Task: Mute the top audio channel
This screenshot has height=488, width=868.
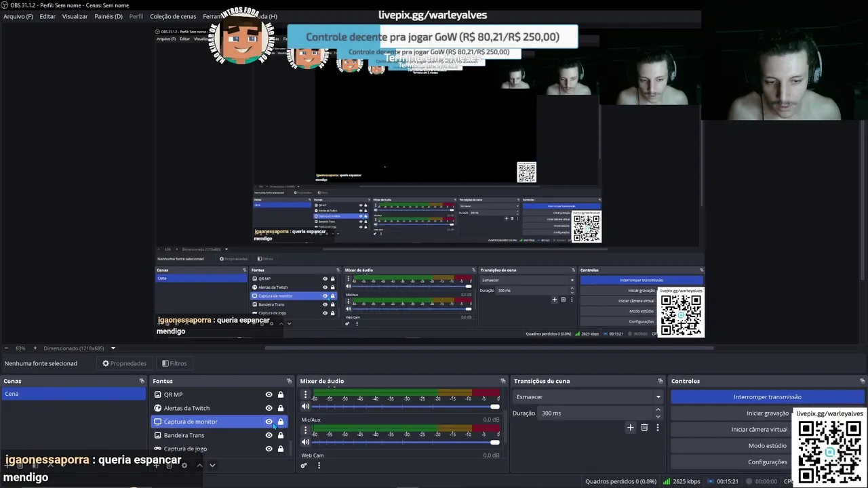Action: [305, 407]
